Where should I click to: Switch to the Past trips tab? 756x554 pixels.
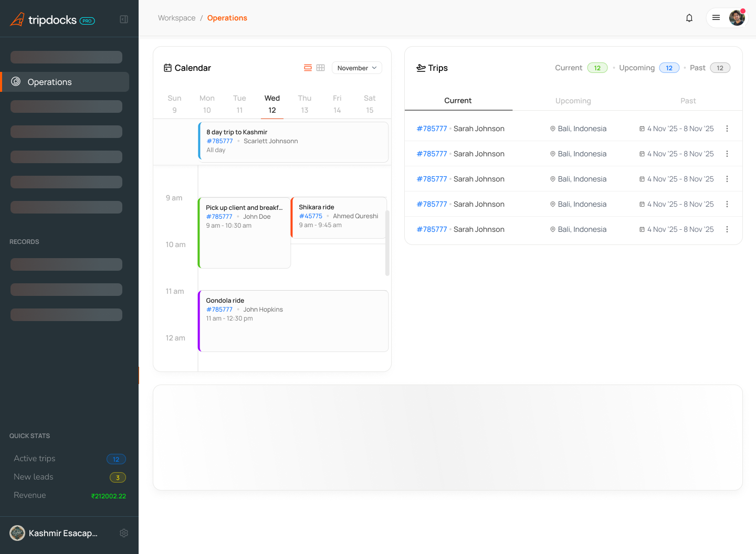pos(688,100)
